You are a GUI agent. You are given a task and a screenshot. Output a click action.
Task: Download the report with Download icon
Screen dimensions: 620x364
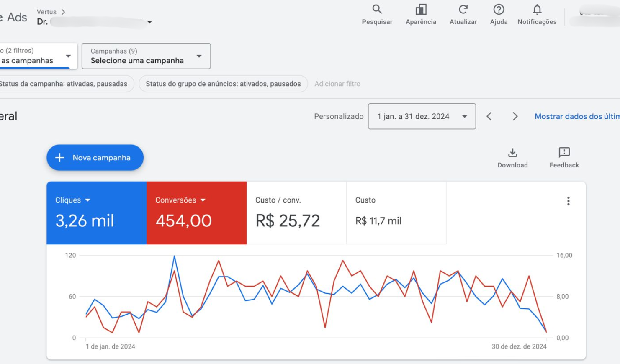click(512, 153)
